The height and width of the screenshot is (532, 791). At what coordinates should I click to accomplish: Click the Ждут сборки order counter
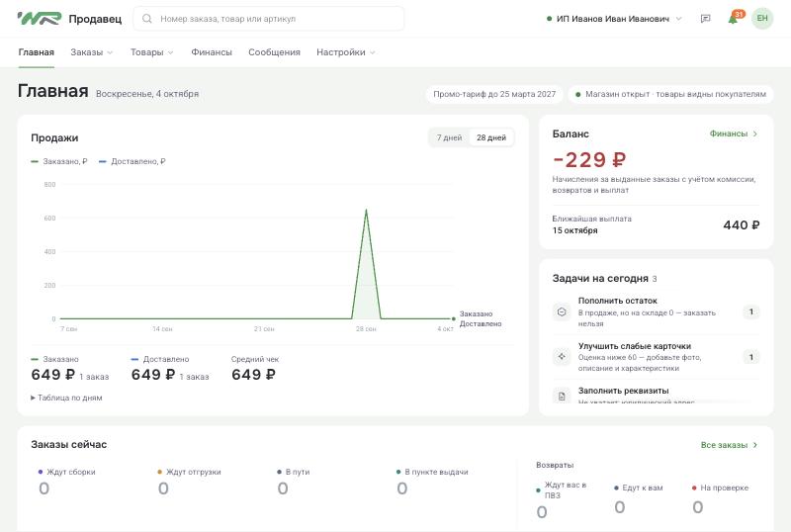67,481
